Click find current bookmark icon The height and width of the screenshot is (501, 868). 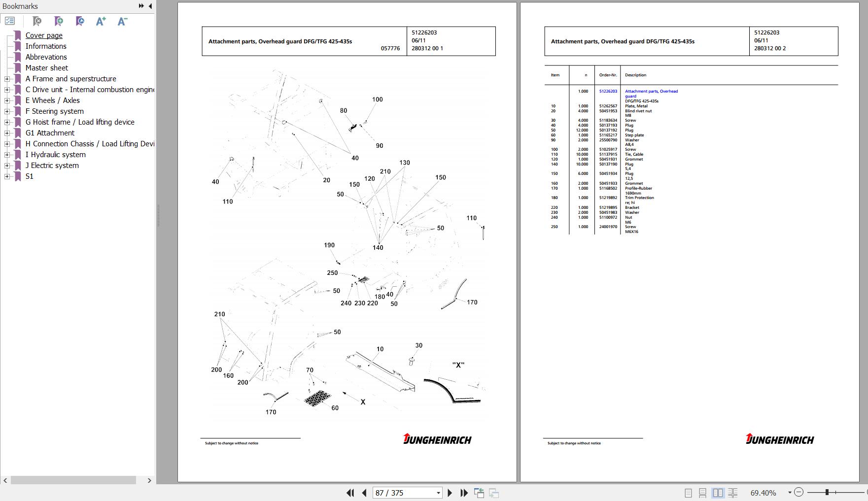80,21
